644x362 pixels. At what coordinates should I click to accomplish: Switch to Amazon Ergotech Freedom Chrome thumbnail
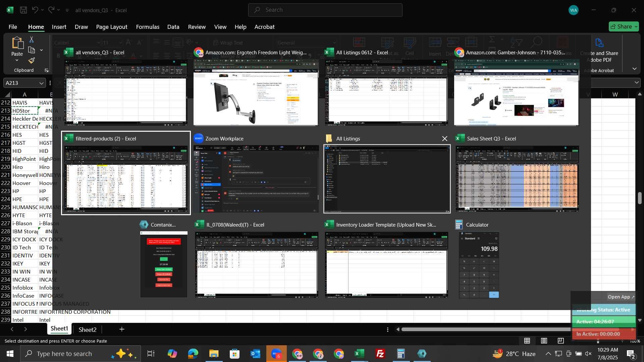(x=256, y=87)
